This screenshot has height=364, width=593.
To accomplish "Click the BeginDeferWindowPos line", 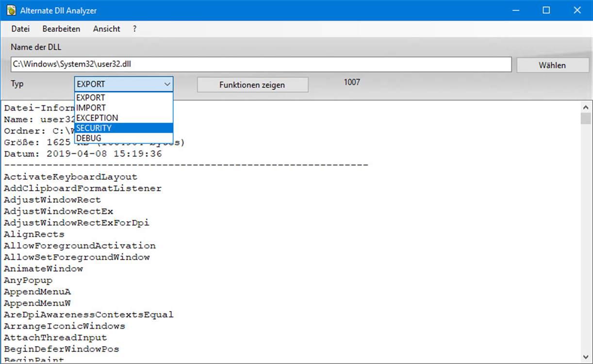I will click(x=62, y=349).
